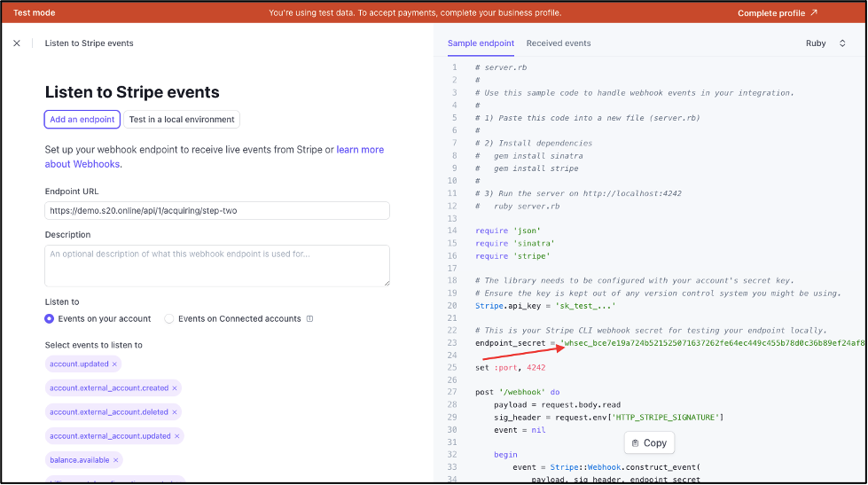This screenshot has height=485, width=868.
Task: Click the require 'sinatra' code line
Action: [x=515, y=243]
